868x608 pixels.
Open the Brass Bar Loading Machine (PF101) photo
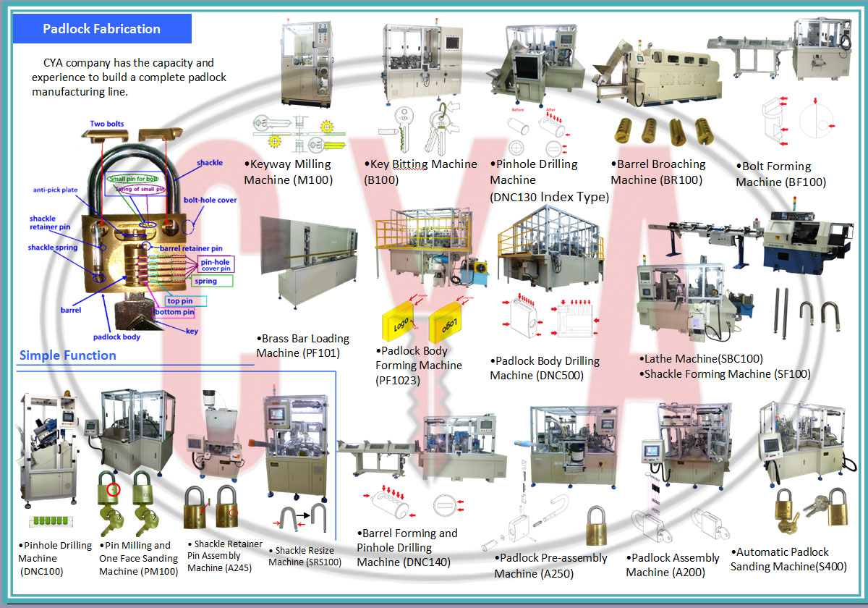click(x=311, y=263)
